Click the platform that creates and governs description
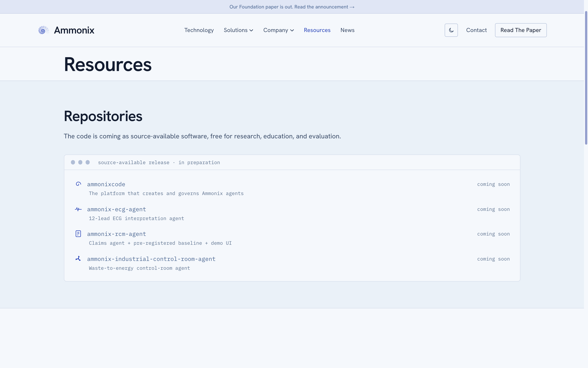 click(x=166, y=193)
